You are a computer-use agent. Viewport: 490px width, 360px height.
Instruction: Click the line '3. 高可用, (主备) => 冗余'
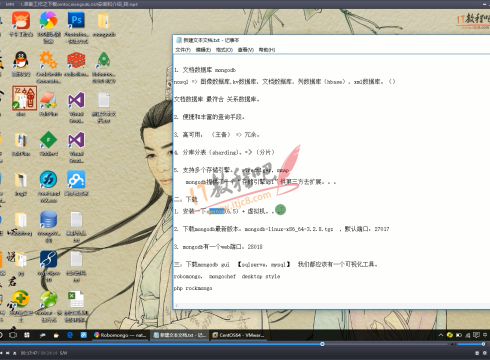pos(217,135)
